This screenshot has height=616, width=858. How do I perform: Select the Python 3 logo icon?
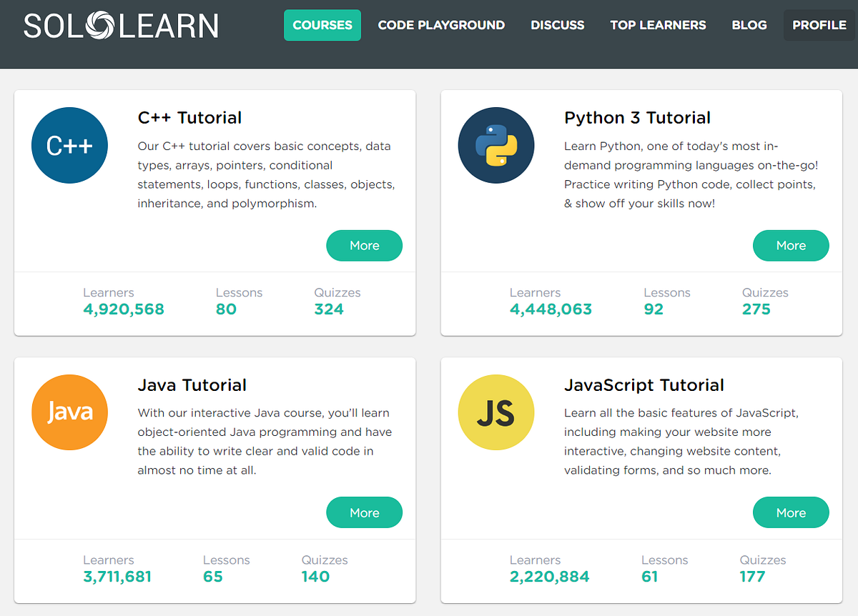tap(496, 145)
